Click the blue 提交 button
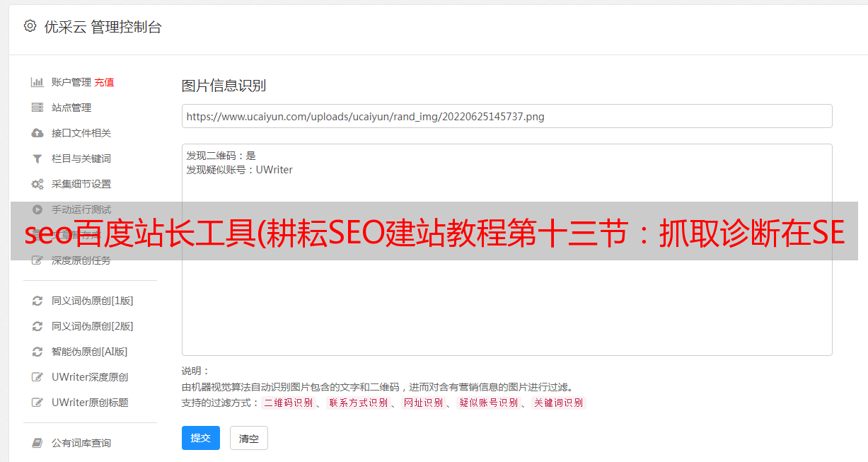This screenshot has height=462, width=868. (x=201, y=438)
